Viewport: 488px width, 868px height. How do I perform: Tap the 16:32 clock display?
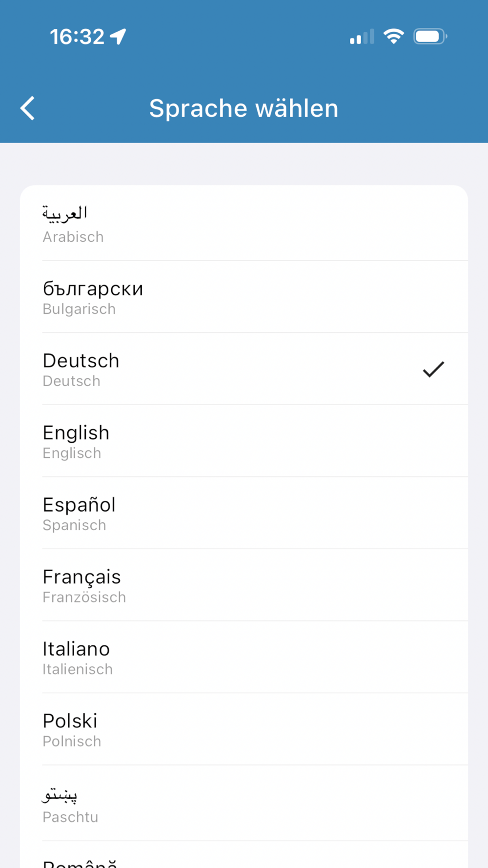(77, 37)
